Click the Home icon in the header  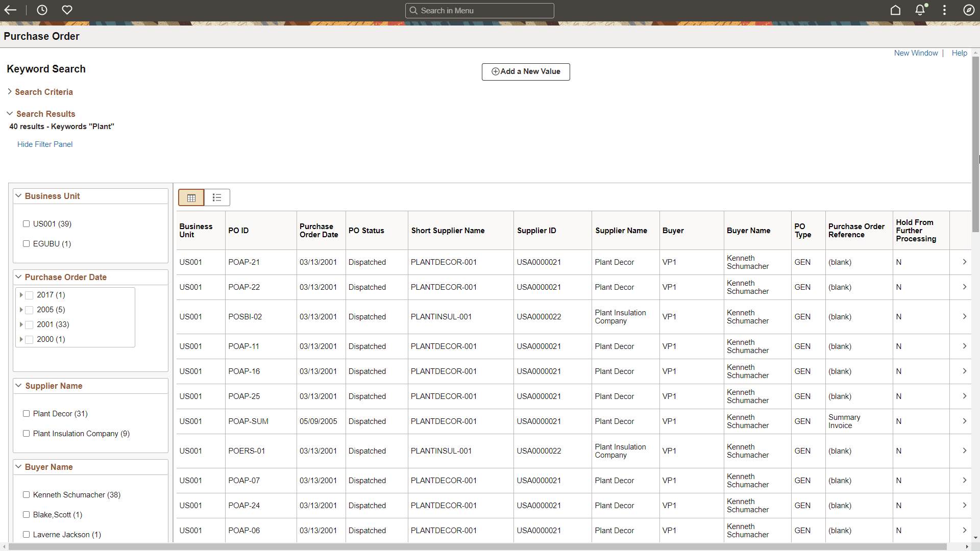click(x=896, y=10)
